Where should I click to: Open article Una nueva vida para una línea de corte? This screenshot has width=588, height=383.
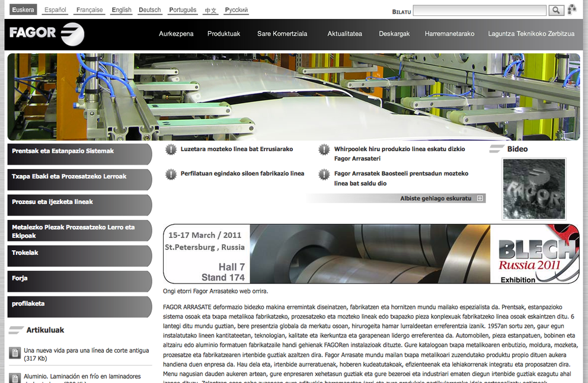pos(87,354)
